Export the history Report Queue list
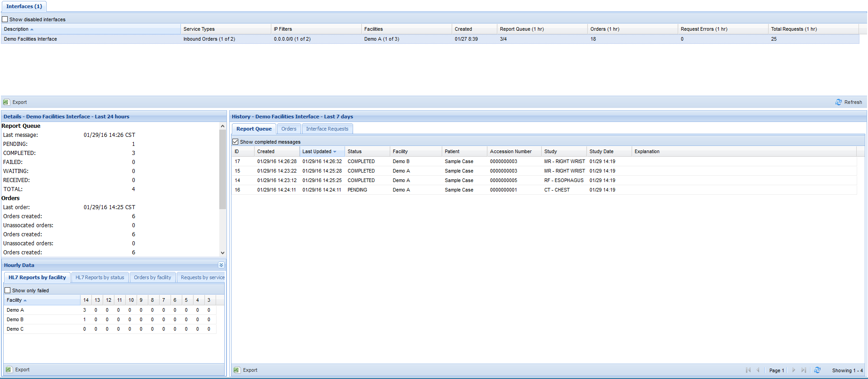The image size is (868, 379). pos(246,370)
